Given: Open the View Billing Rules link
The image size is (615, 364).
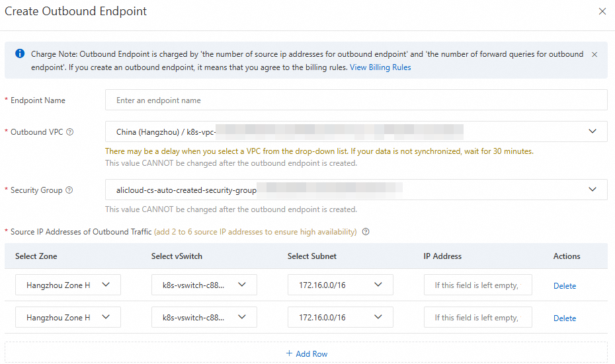Looking at the screenshot, I should 380,67.
